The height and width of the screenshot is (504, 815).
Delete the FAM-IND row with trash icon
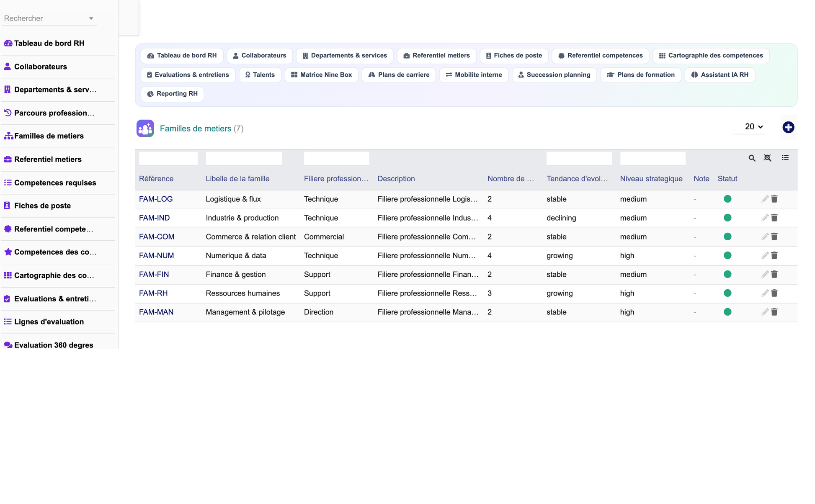click(x=774, y=218)
